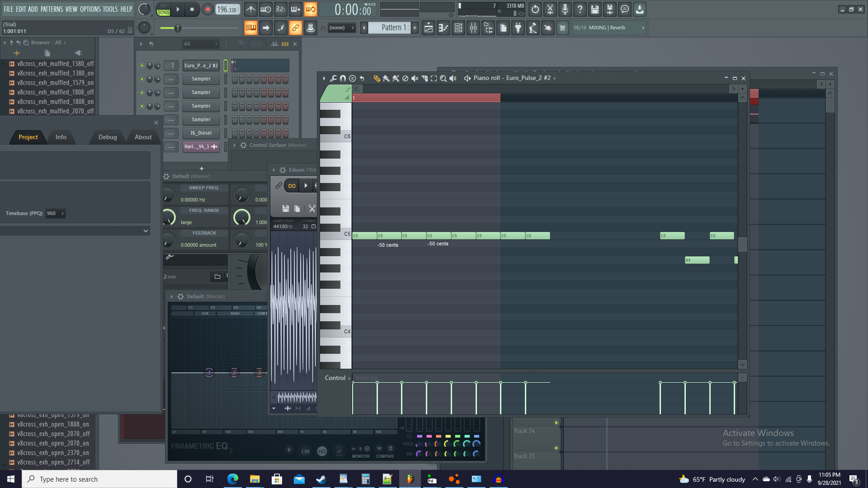Open the Mixer from the main toolbar
Screen dimensions: 868x488
click(473, 28)
